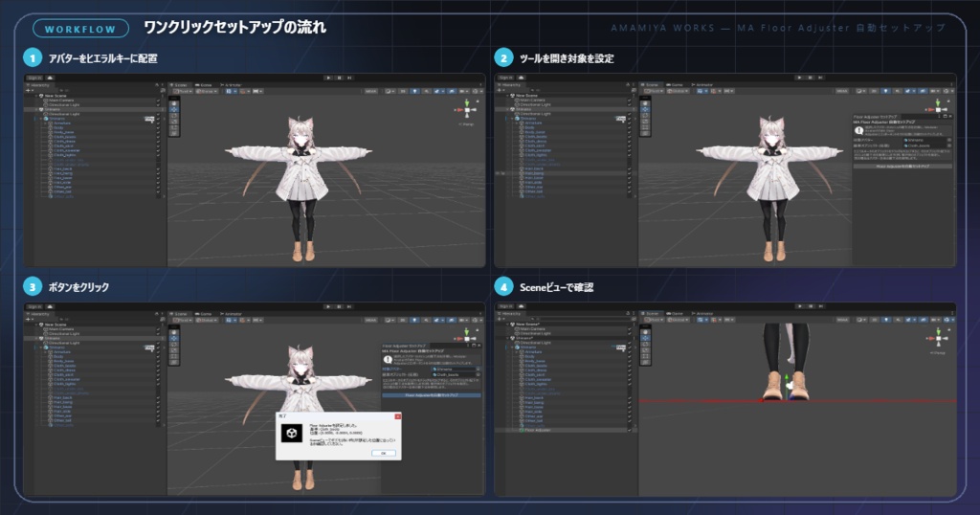
Task: Open the Floor Adjuster window kebab menu in step 2
Action: click(940, 116)
